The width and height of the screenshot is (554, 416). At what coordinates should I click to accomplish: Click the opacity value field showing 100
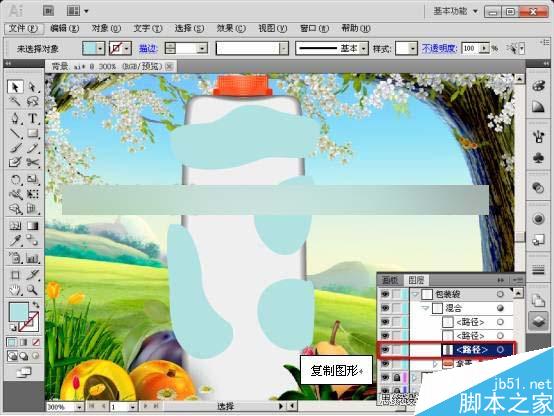pos(471,48)
